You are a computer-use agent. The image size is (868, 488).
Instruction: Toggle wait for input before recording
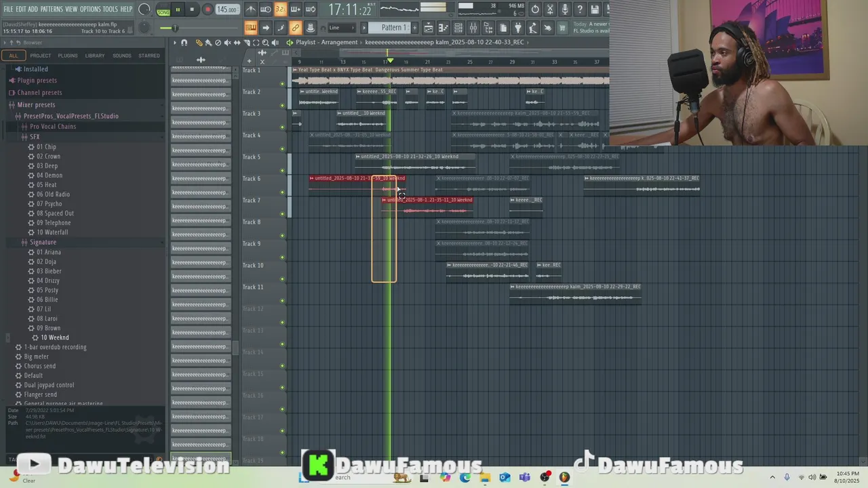(x=266, y=9)
